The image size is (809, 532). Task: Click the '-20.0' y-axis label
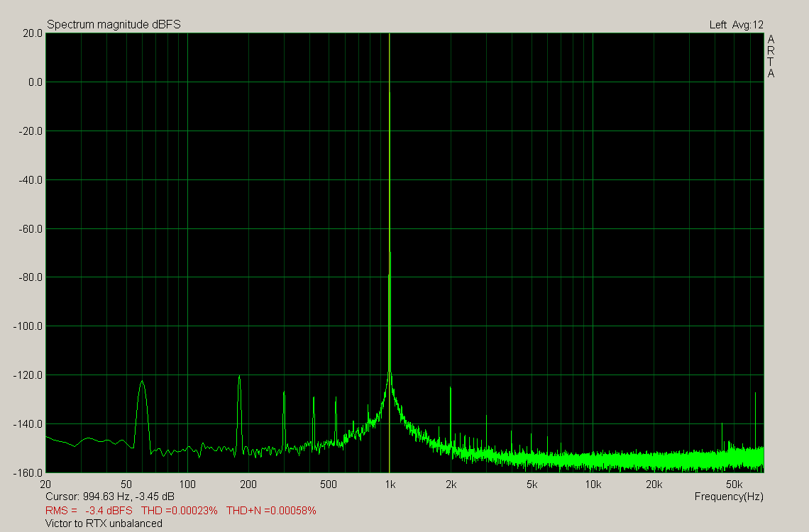tap(31, 131)
